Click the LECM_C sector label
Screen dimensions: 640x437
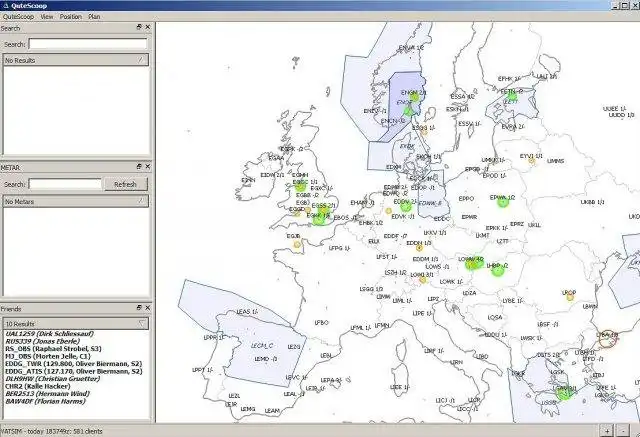[x=262, y=346]
